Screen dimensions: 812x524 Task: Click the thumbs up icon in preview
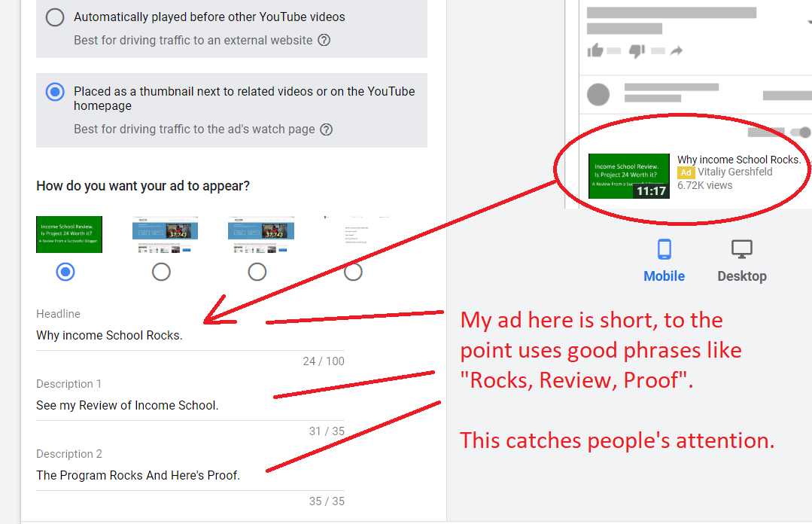(595, 50)
